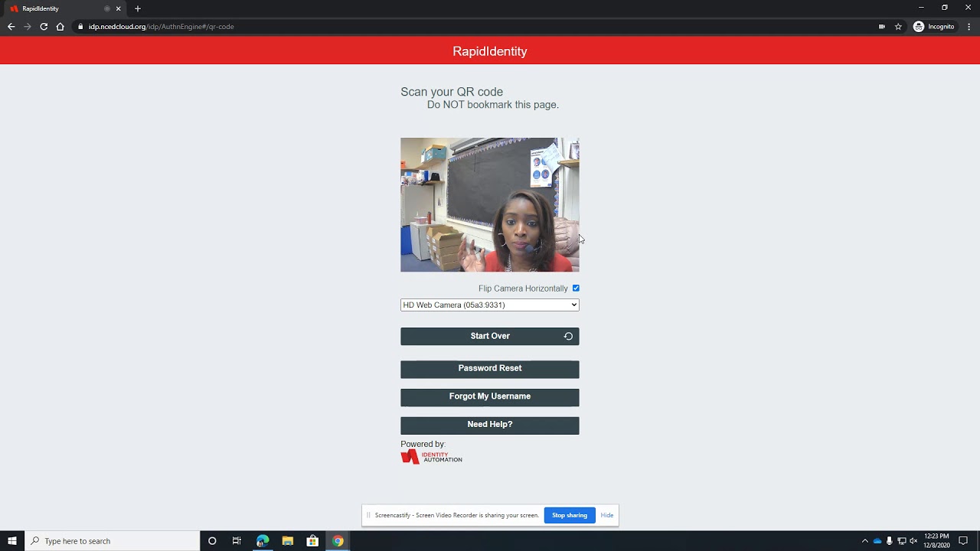Click the Start Over button

point(490,336)
